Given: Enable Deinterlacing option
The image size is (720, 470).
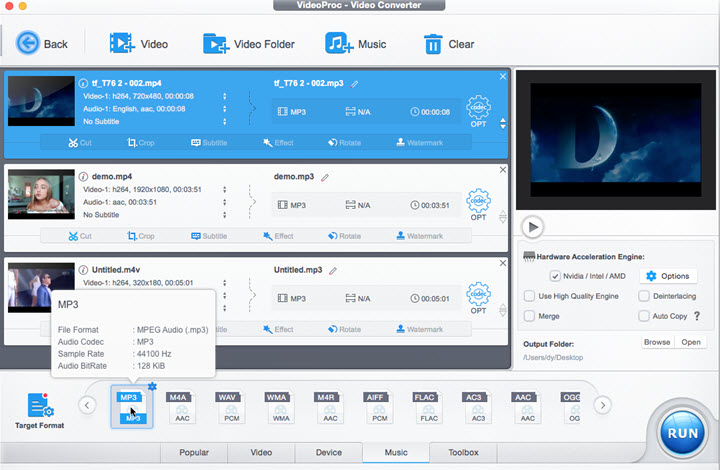Looking at the screenshot, I should pyautogui.click(x=644, y=296).
